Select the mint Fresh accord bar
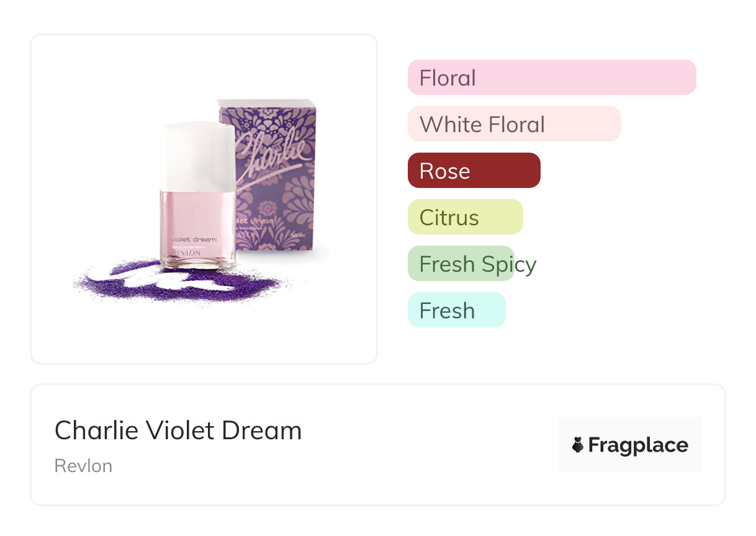Viewport: 756px width, 536px height. tap(456, 310)
